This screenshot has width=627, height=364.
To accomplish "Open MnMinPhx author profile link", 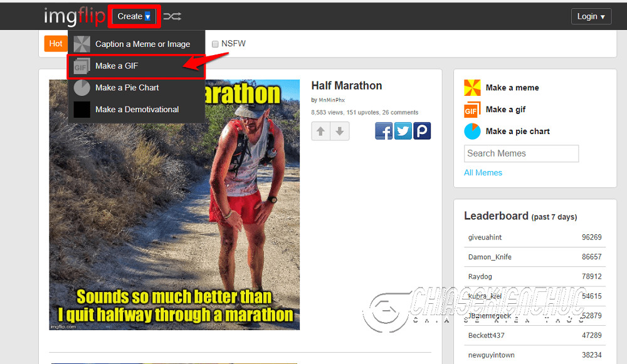I will (x=331, y=100).
